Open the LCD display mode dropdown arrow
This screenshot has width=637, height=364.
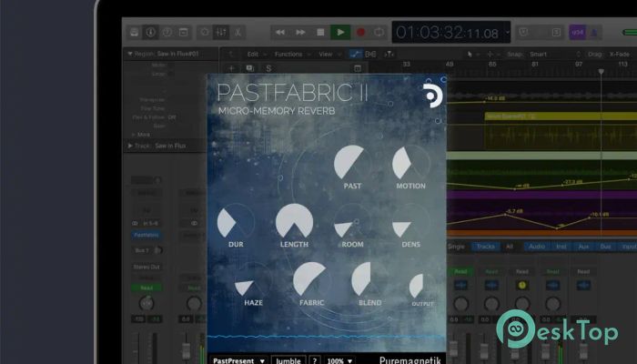[x=507, y=32]
